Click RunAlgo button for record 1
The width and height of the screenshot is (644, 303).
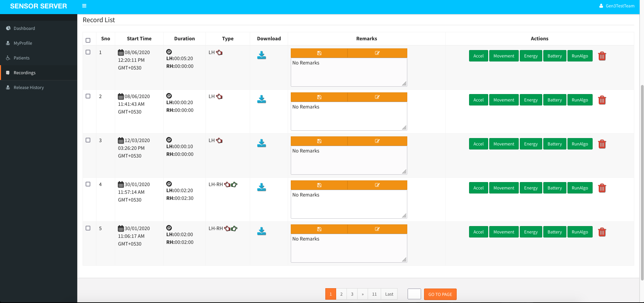pos(580,56)
